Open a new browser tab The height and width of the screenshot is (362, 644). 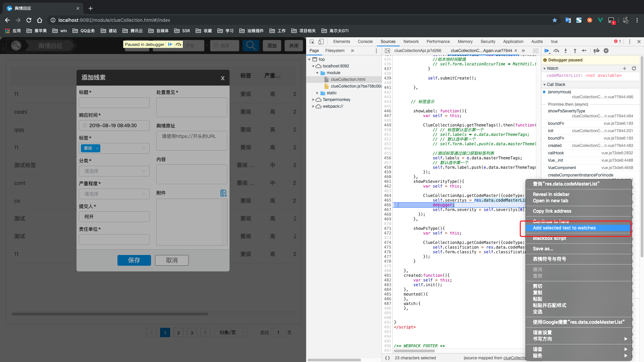(91, 8)
